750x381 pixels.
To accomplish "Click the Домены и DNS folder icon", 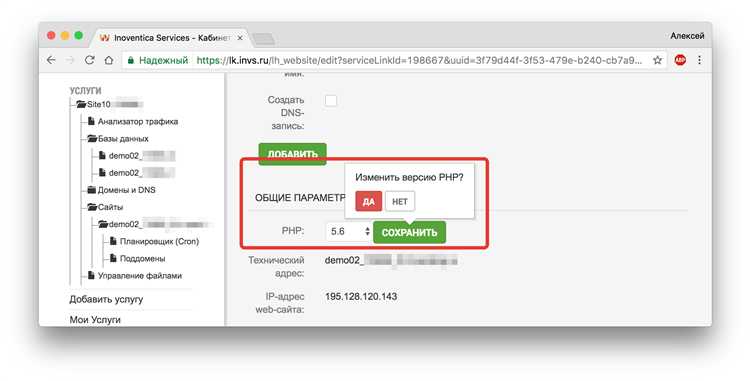I will click(92, 190).
